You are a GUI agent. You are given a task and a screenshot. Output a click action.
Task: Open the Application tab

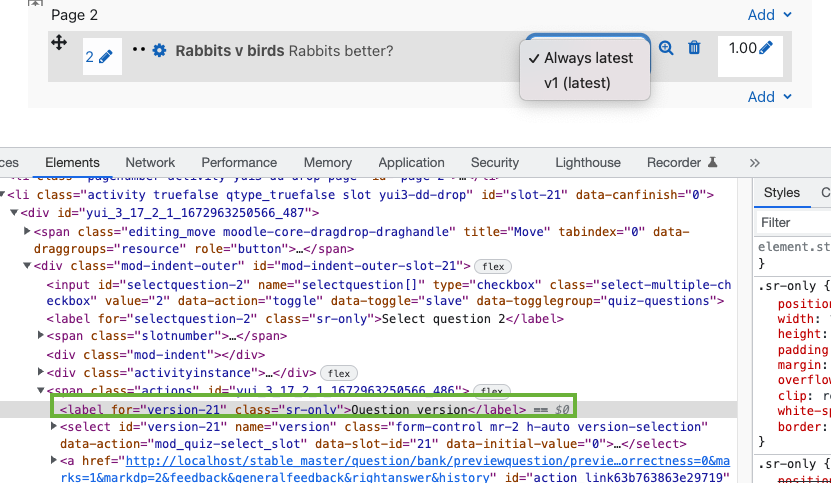pyautogui.click(x=411, y=162)
